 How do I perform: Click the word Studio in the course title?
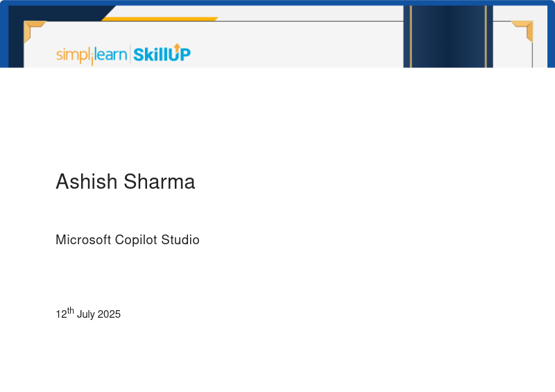180,240
